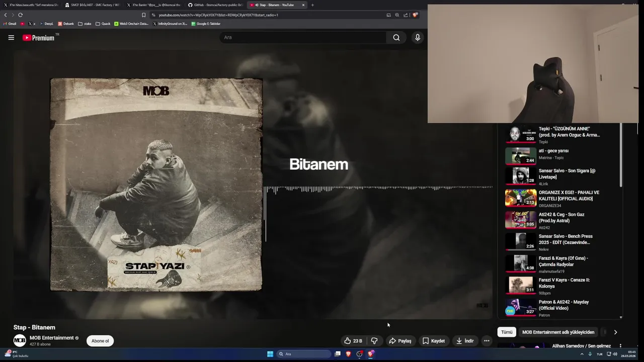Open ORGANIZE X EGE! PAHALI VE KALİTELİ
This screenshot has height=362, width=644.
pyautogui.click(x=558, y=198)
